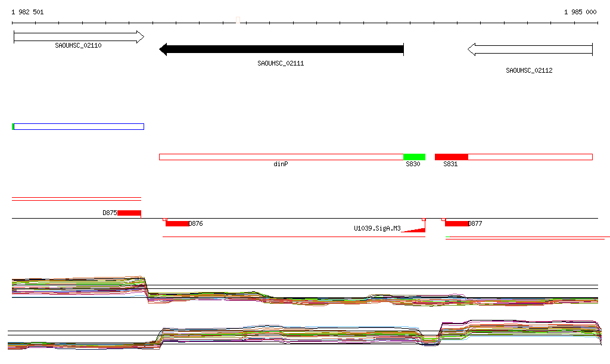The width and height of the screenshot is (610, 364).
Task: Select the red S831 filled segment
Action: point(452,157)
